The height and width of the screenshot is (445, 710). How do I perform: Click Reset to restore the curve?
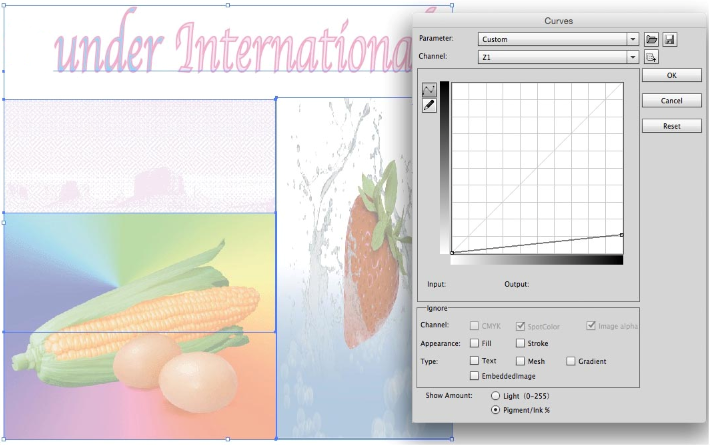coord(671,126)
